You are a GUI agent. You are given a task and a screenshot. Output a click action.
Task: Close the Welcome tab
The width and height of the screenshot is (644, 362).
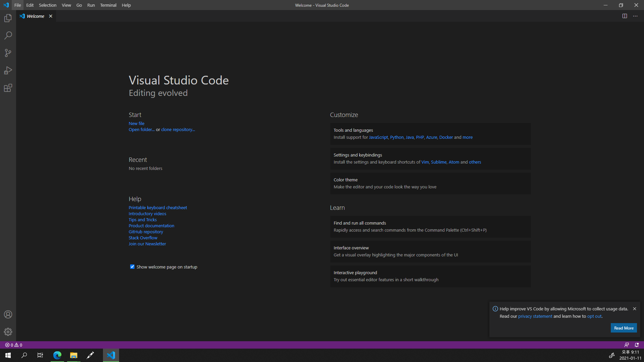pos(51,16)
